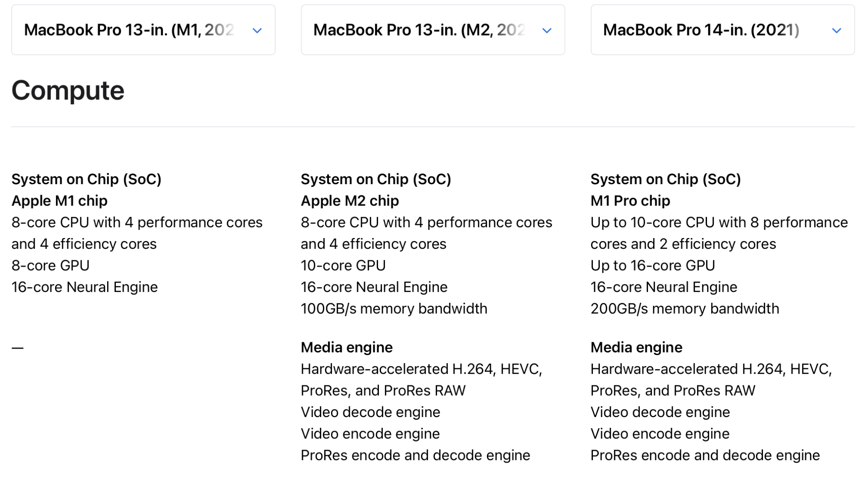This screenshot has height=477, width=868.
Task: Click the 100GB/s memory bandwidth text
Action: tap(394, 308)
